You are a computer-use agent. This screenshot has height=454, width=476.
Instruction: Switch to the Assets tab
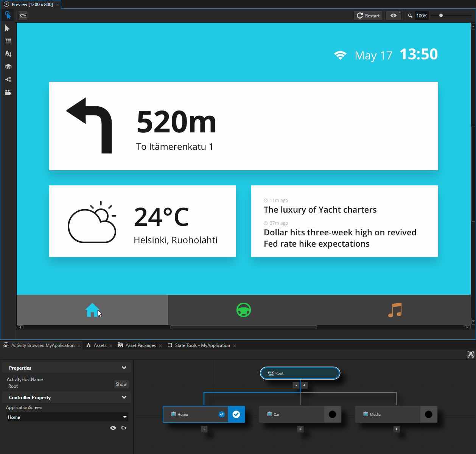click(100, 345)
